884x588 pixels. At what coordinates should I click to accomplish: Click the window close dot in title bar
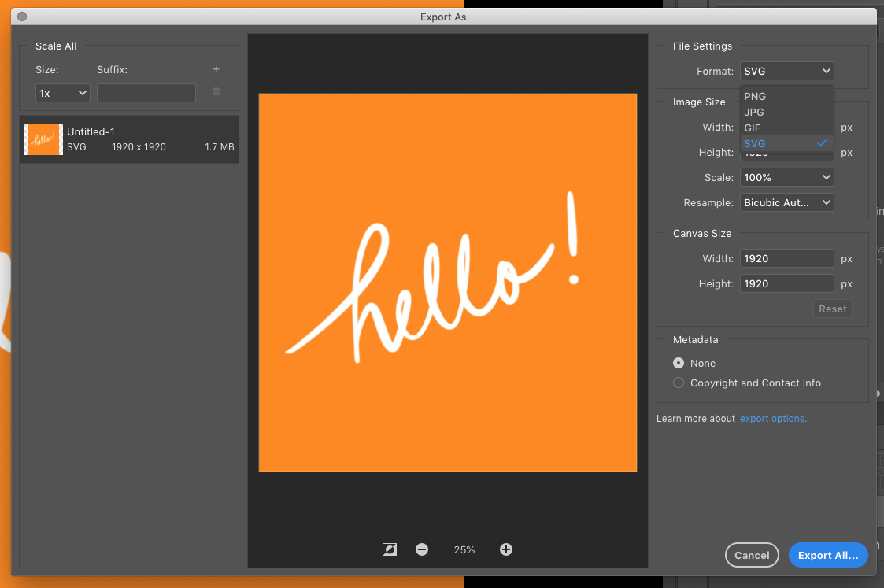[x=22, y=17]
